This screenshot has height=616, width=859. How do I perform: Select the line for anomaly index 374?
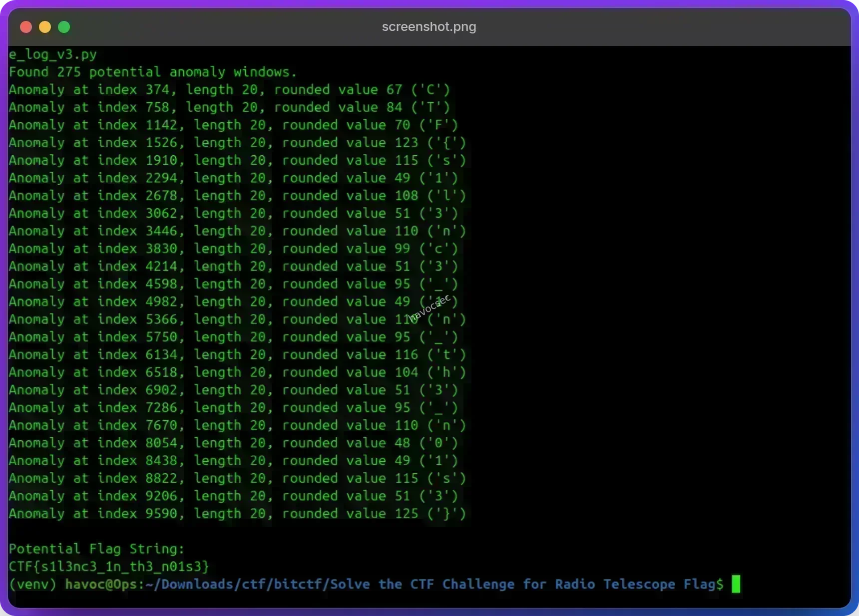click(230, 90)
